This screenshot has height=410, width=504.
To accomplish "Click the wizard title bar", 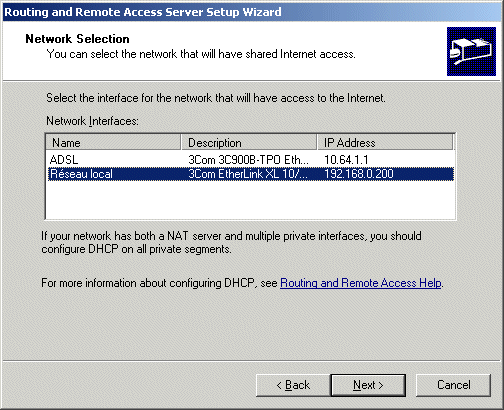I will (x=252, y=12).
